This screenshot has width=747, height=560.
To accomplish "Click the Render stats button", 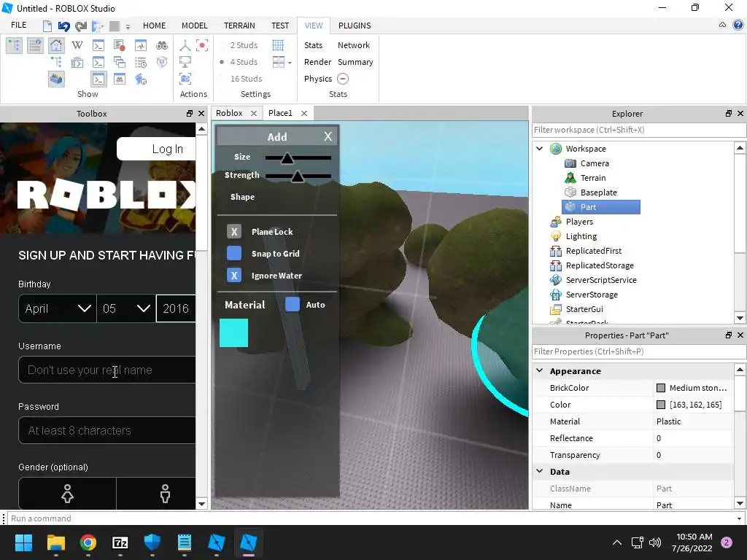I will coord(317,62).
